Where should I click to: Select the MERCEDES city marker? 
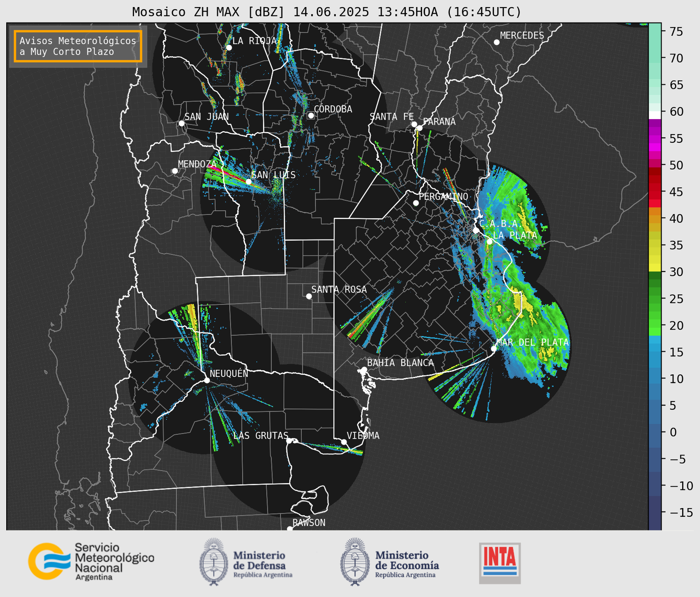point(496,42)
